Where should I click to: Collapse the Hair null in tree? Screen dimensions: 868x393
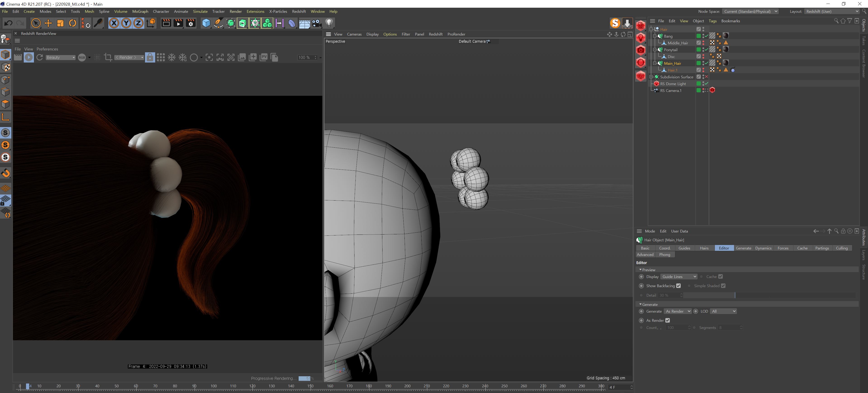pyautogui.click(x=651, y=29)
